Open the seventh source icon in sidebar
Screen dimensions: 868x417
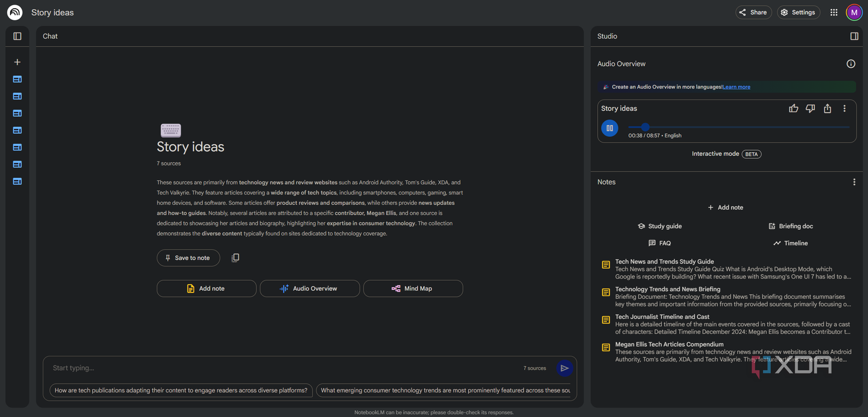pos(17,181)
